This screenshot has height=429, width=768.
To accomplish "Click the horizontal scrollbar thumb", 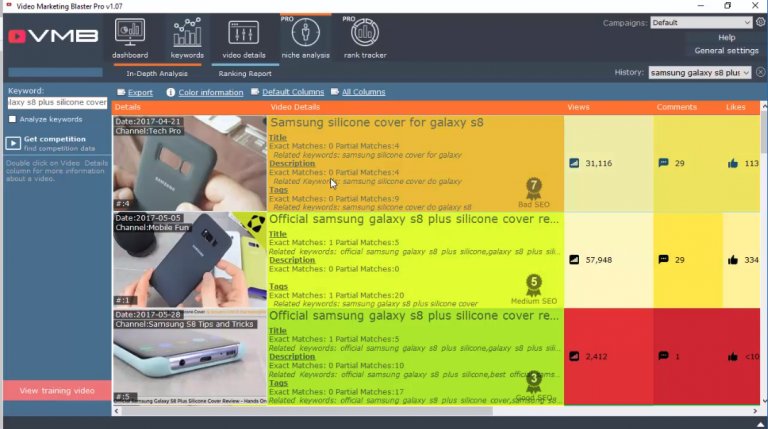I will tap(307, 411).
